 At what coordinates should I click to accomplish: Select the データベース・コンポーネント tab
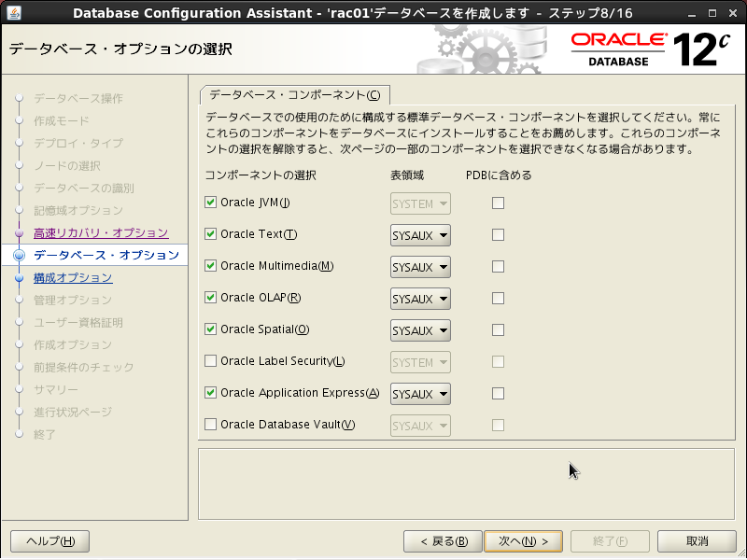click(295, 95)
